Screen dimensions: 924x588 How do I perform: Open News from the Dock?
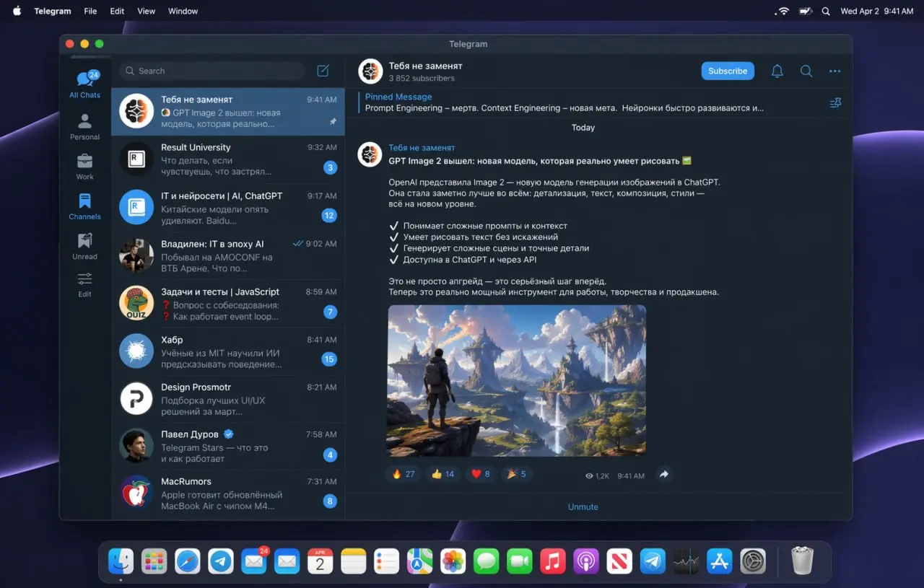619,561
